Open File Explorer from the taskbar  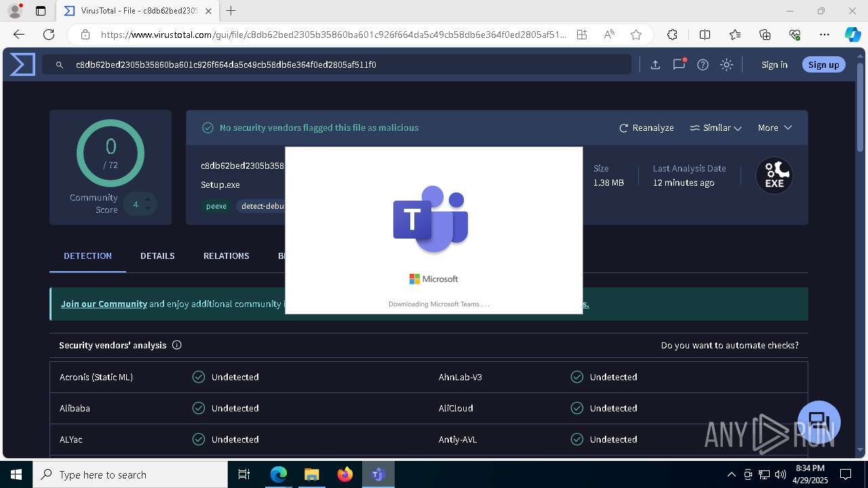[x=311, y=474]
